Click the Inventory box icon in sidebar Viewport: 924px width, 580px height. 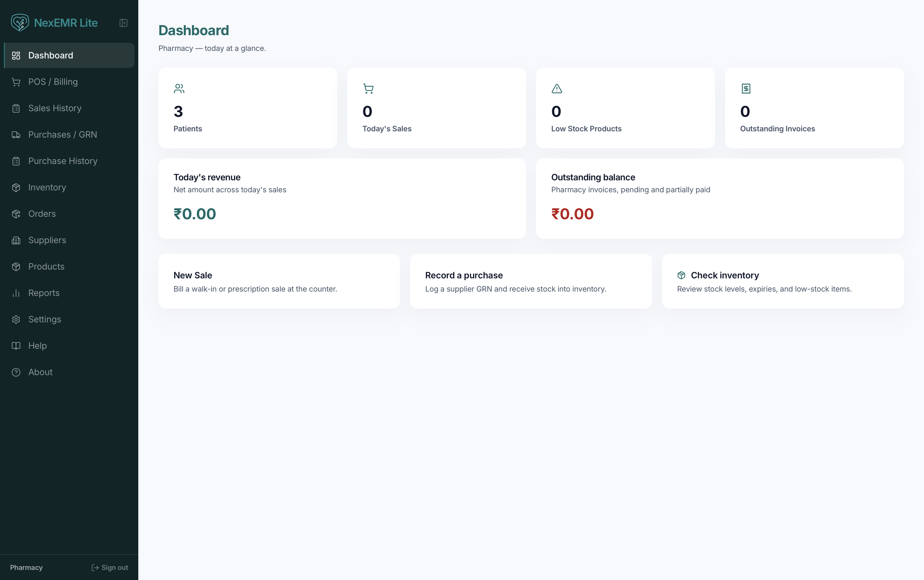tap(16, 188)
